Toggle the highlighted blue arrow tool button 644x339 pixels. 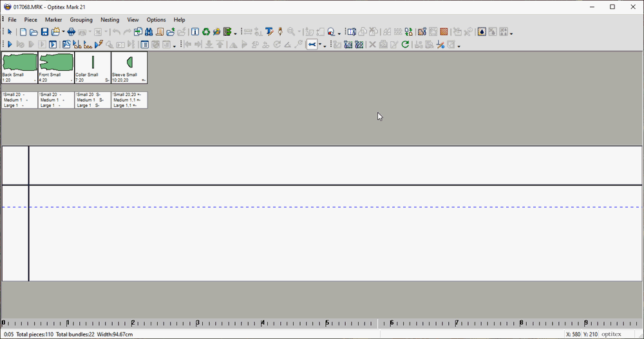click(x=312, y=44)
